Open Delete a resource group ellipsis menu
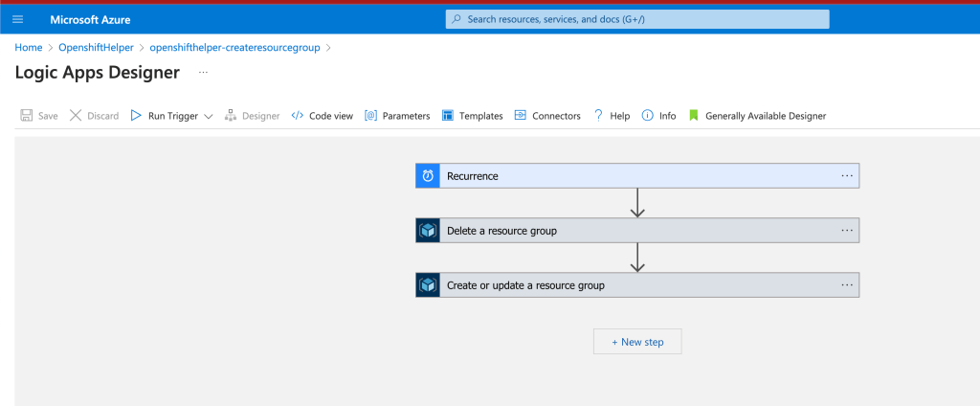The width and height of the screenshot is (980, 406). [x=847, y=230]
